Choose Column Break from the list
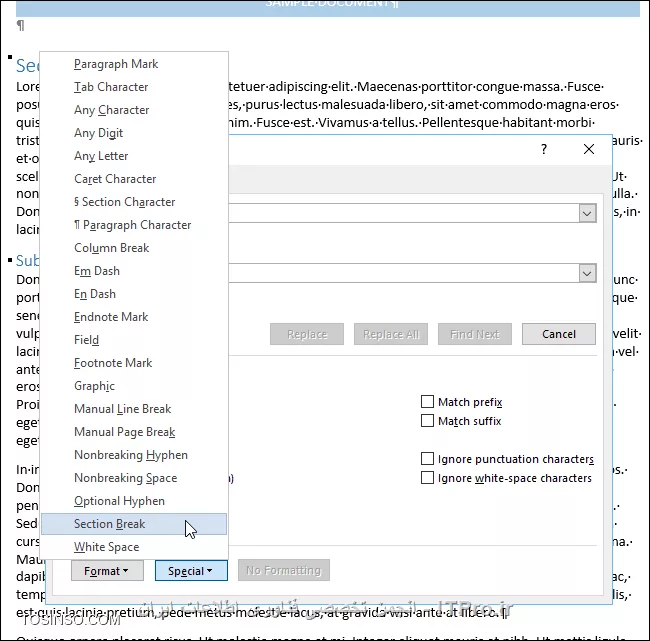Screen dimensions: 650x641 pos(134,248)
